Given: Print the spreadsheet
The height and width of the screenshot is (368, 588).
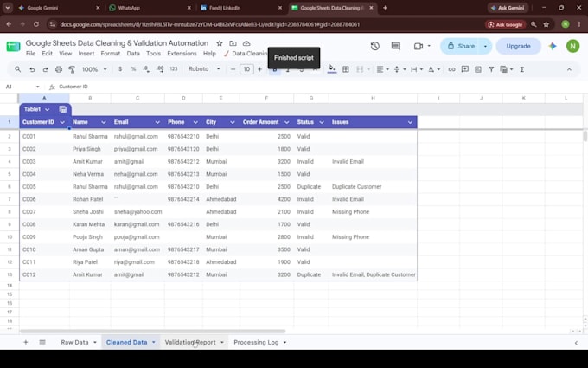Looking at the screenshot, I should click(59, 69).
